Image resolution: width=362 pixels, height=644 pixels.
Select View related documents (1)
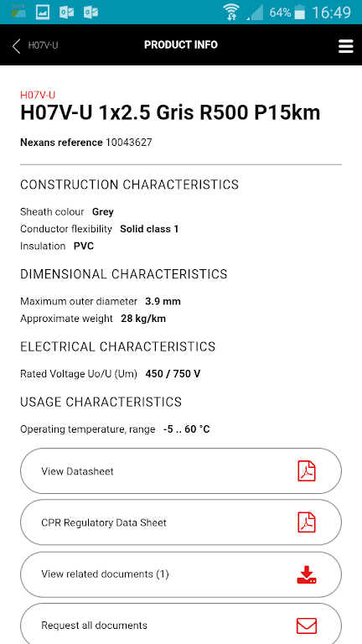pos(181,574)
